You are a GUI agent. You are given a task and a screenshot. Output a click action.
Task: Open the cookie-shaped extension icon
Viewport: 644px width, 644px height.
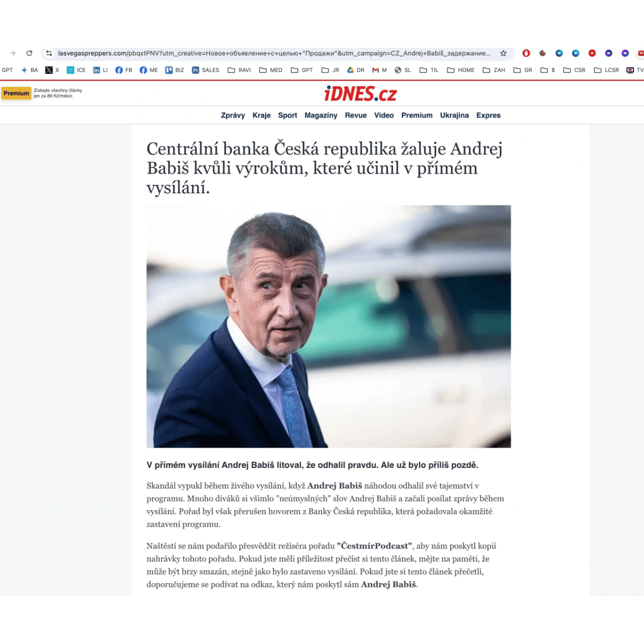pos(542,53)
